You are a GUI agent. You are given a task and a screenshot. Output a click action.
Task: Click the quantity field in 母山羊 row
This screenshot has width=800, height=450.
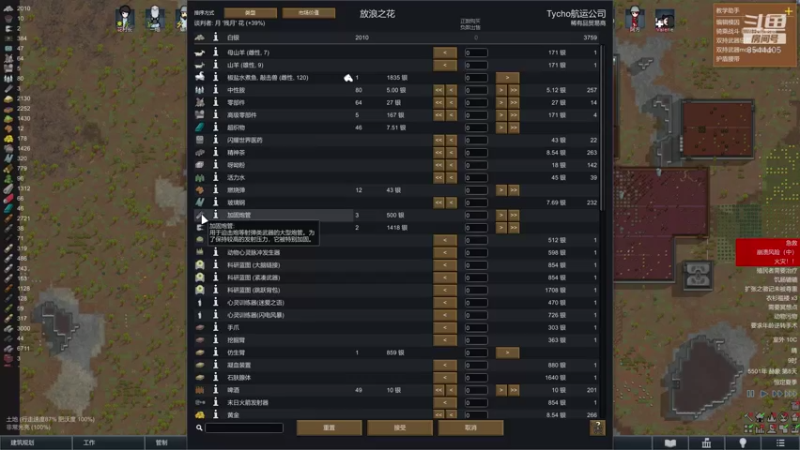(x=476, y=52)
